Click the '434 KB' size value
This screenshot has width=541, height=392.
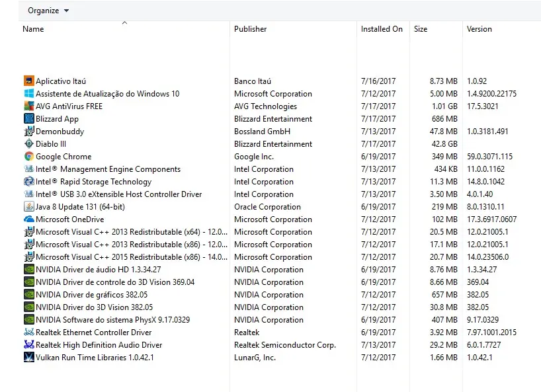446,169
